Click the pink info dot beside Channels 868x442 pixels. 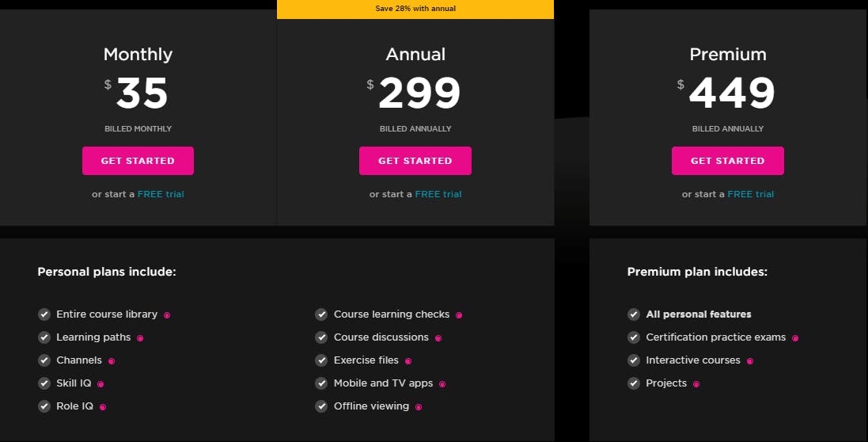(112, 361)
